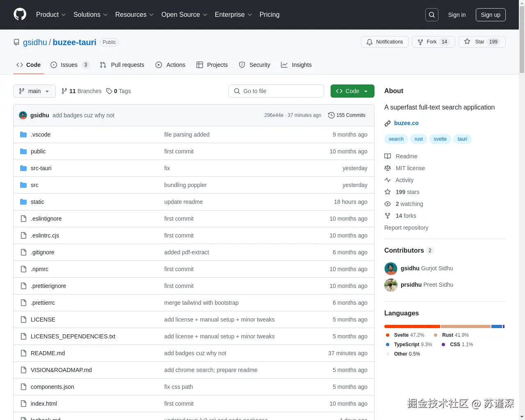The image size is (525, 420).
Task: Open the components.json file
Action: (52, 387)
